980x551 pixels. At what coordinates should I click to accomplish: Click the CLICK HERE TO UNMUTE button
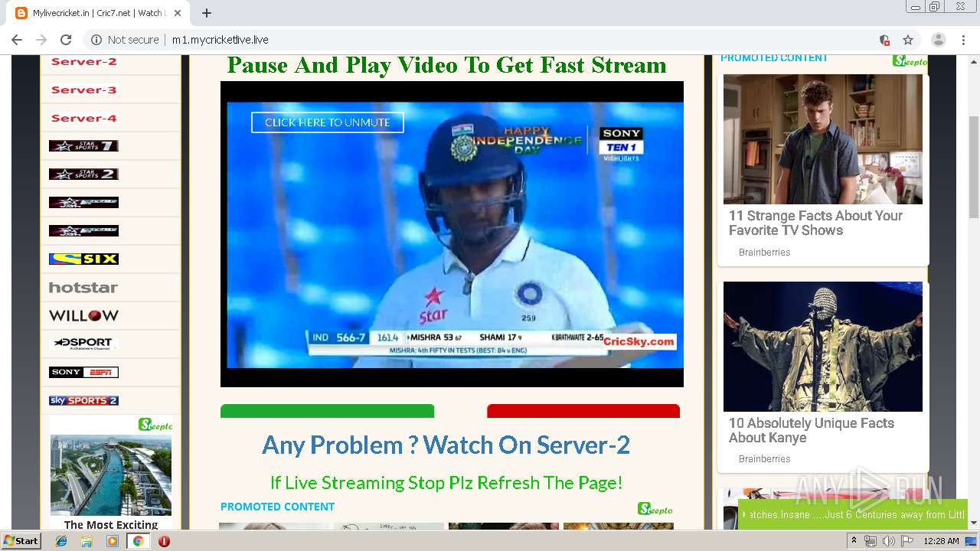pyautogui.click(x=327, y=122)
